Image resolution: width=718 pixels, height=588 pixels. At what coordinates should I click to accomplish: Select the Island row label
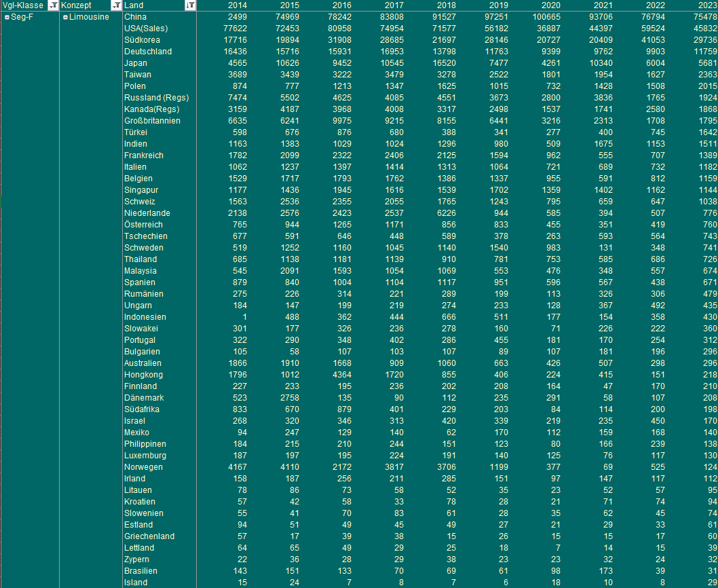136,583
